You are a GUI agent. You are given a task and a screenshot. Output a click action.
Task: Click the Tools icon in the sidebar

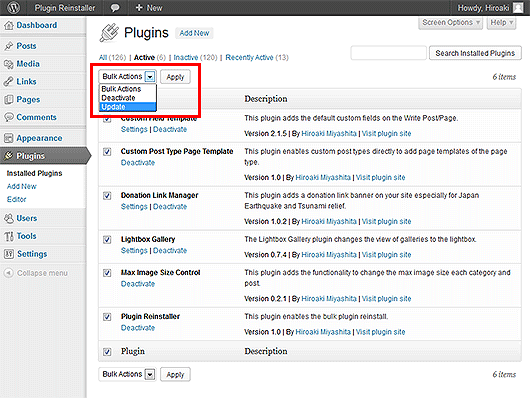tap(9, 236)
